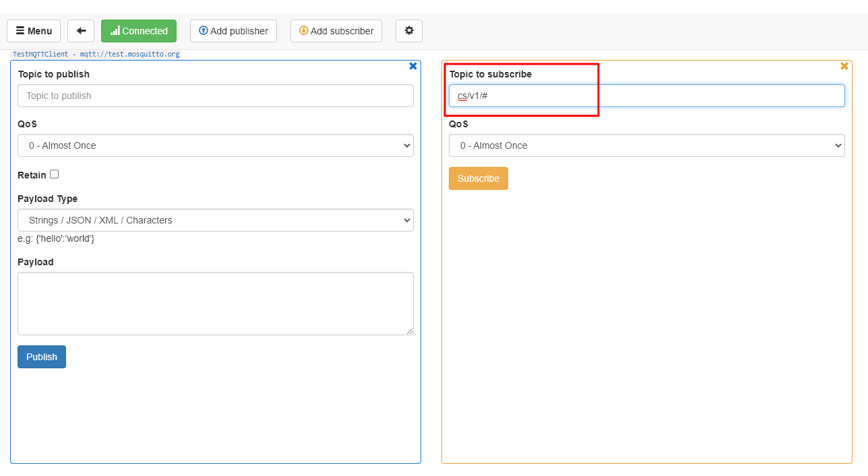
Task: Click the Payload textarea resize handle
Action: 410,331
